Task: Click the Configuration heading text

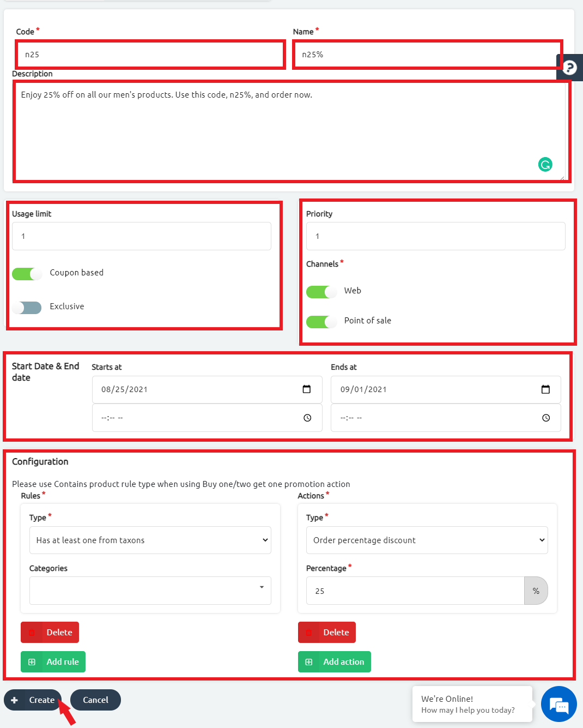Action: click(40, 461)
